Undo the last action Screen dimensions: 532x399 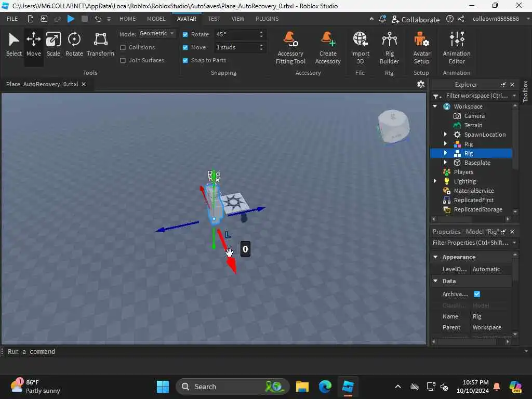[98, 19]
